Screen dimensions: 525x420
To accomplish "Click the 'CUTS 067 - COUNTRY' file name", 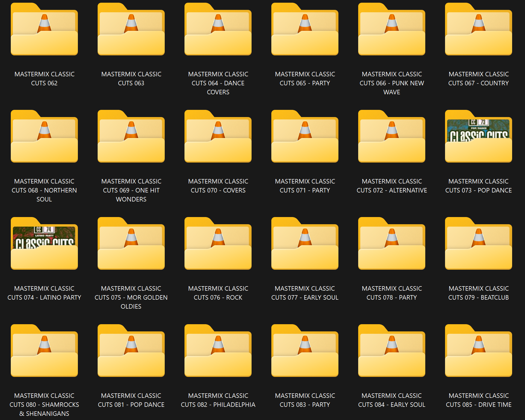I will tap(479, 83).
